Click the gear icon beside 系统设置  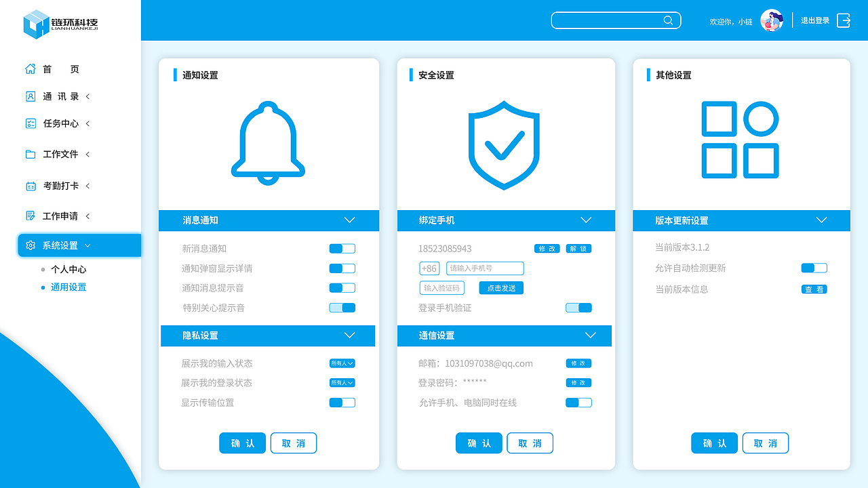31,245
